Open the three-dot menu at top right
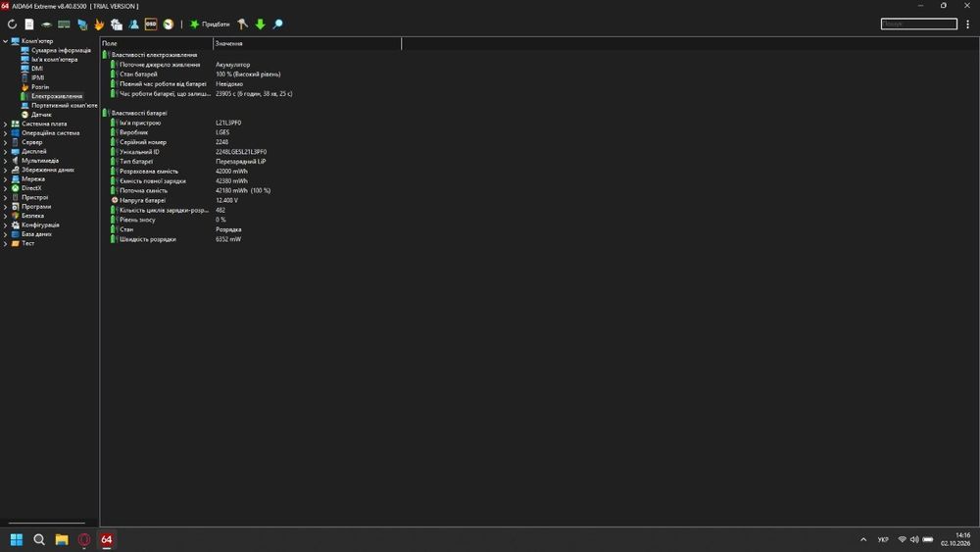 click(967, 24)
